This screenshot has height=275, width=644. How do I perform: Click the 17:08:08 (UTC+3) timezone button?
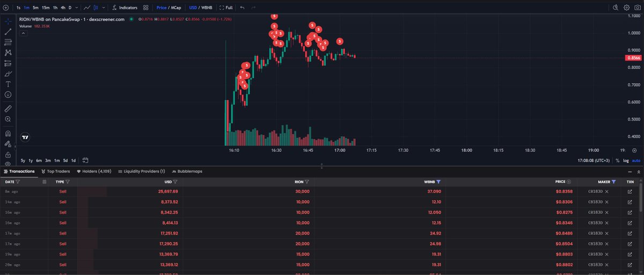click(594, 160)
